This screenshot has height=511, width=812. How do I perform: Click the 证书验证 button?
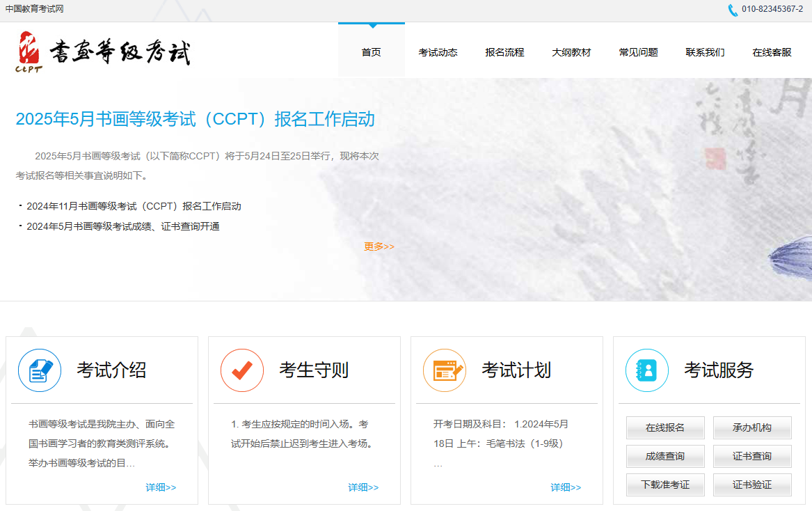(752, 485)
